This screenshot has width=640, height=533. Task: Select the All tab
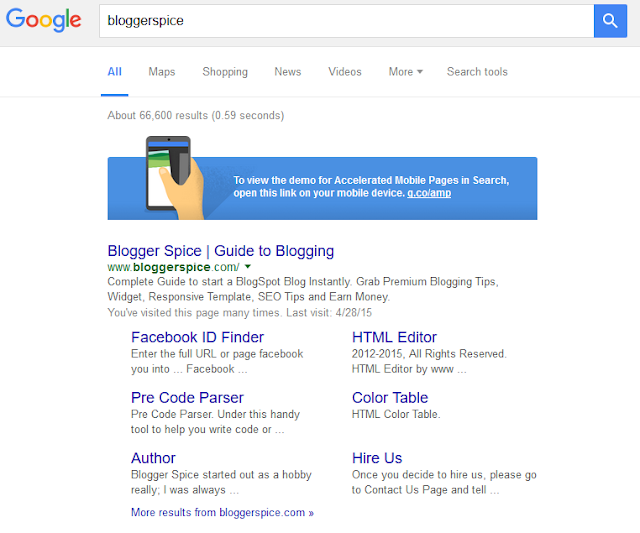pos(115,72)
